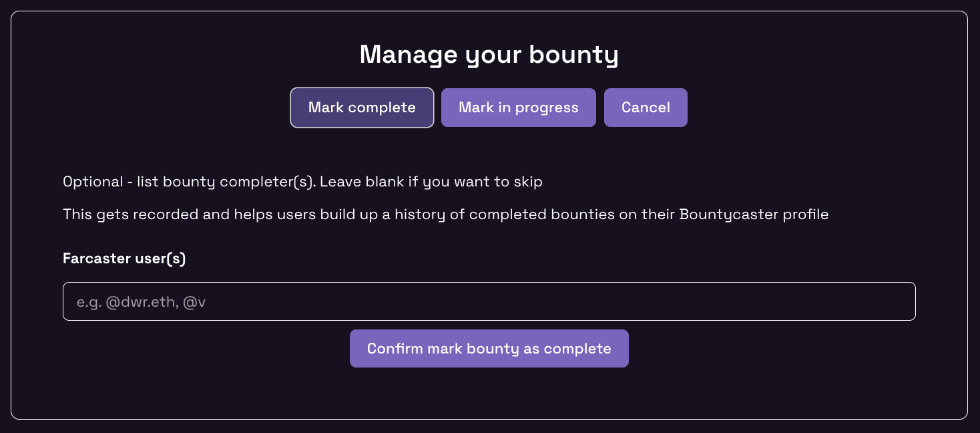Choose the highlighted Mark complete option

tap(362, 108)
